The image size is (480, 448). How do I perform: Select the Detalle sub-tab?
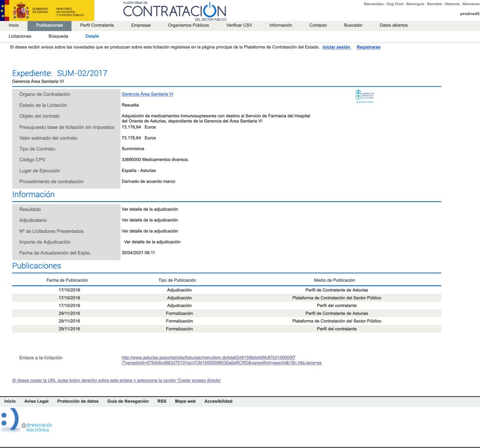92,36
